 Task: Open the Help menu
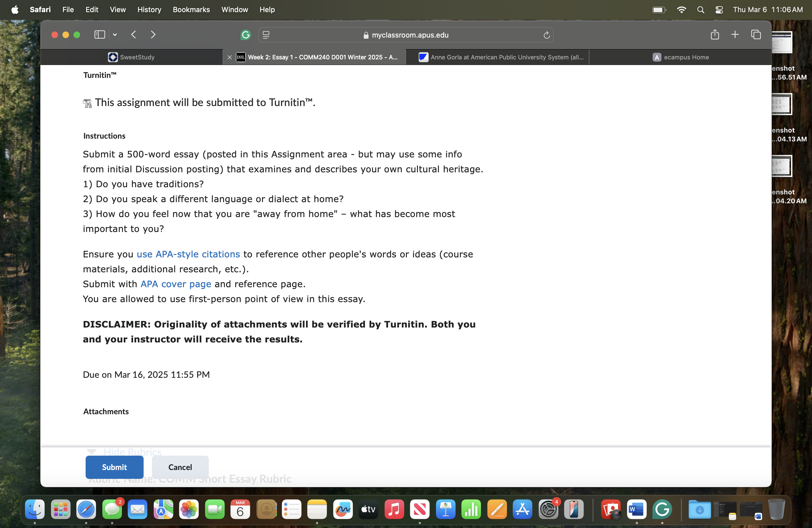(x=267, y=10)
